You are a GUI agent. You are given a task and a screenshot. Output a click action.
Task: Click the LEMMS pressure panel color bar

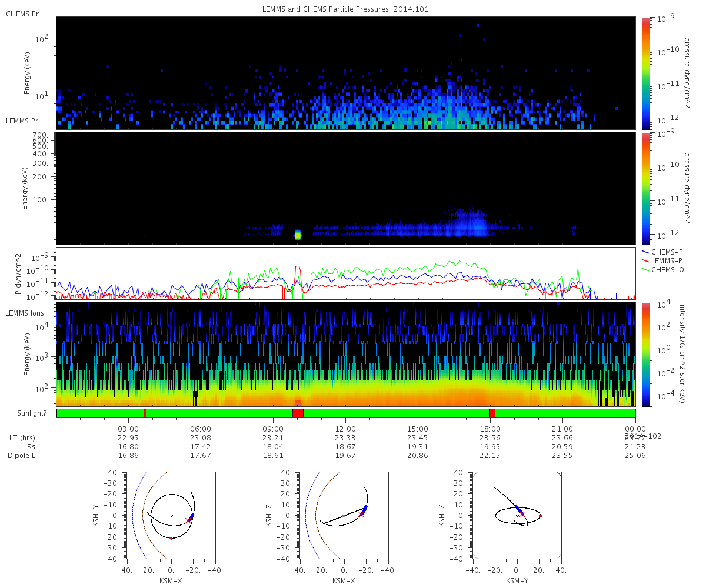pyautogui.click(x=646, y=188)
